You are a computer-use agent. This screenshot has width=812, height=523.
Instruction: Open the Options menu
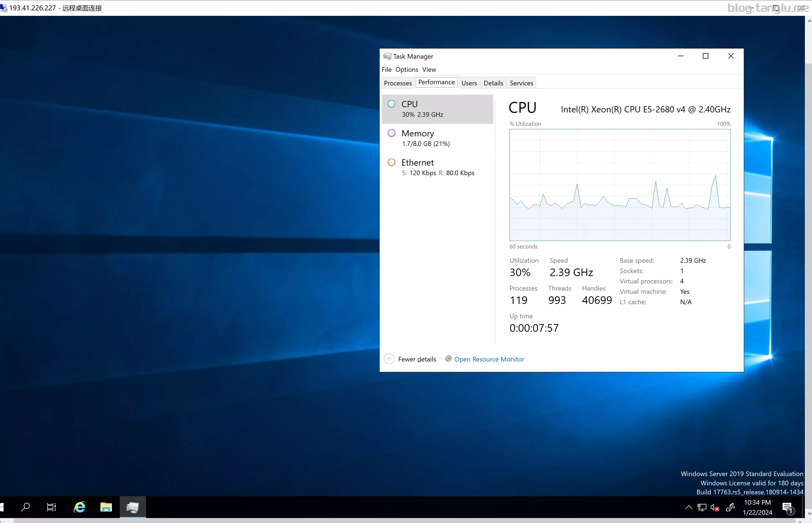(x=406, y=70)
